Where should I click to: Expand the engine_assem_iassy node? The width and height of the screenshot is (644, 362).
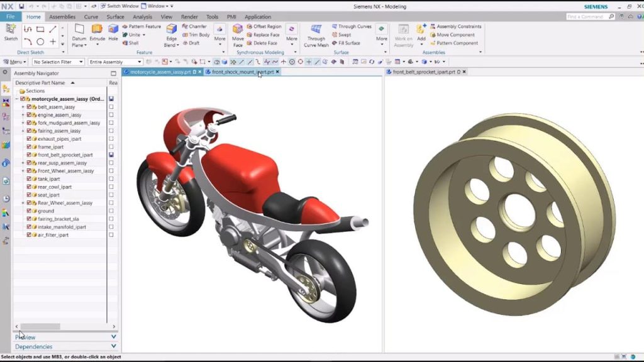[x=24, y=114]
